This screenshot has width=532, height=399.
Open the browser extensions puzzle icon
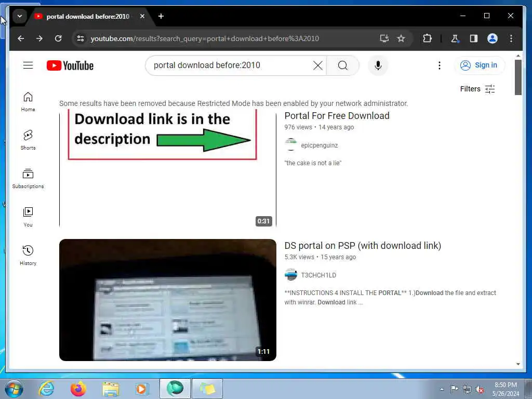pyautogui.click(x=427, y=38)
